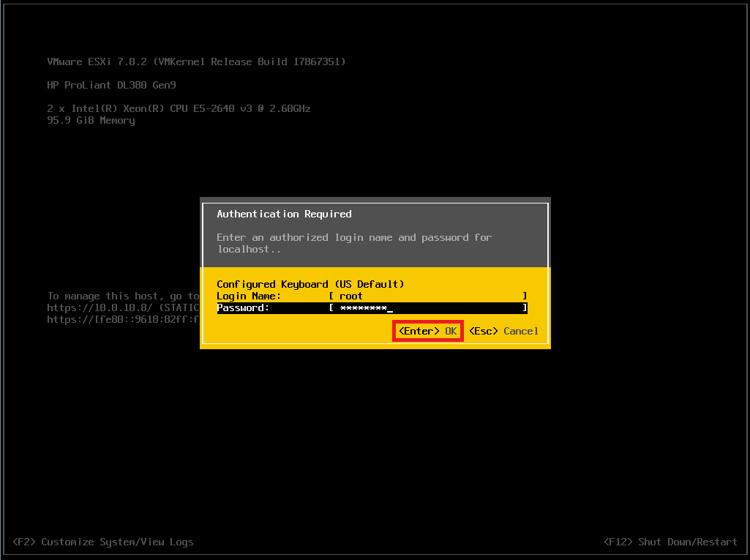Click the 'To manage this host' text

123,296
